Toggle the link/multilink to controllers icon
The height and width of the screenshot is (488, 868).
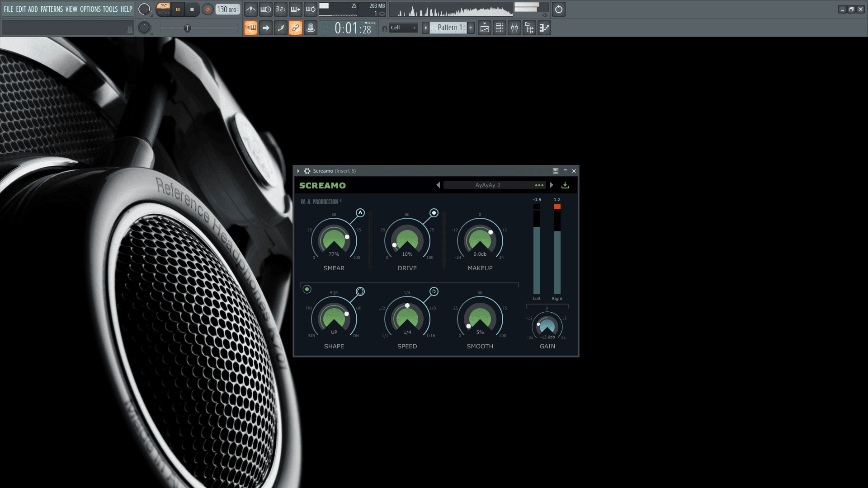click(296, 28)
